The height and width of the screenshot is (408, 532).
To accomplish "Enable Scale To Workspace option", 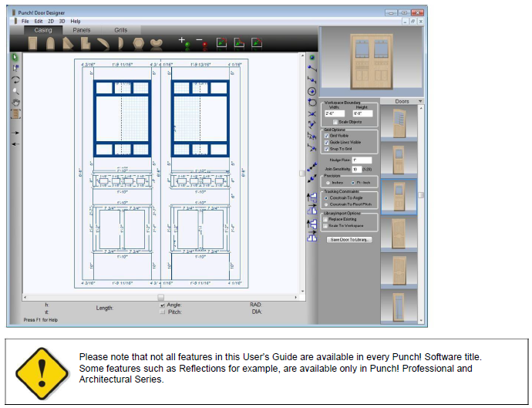I will (x=325, y=226).
